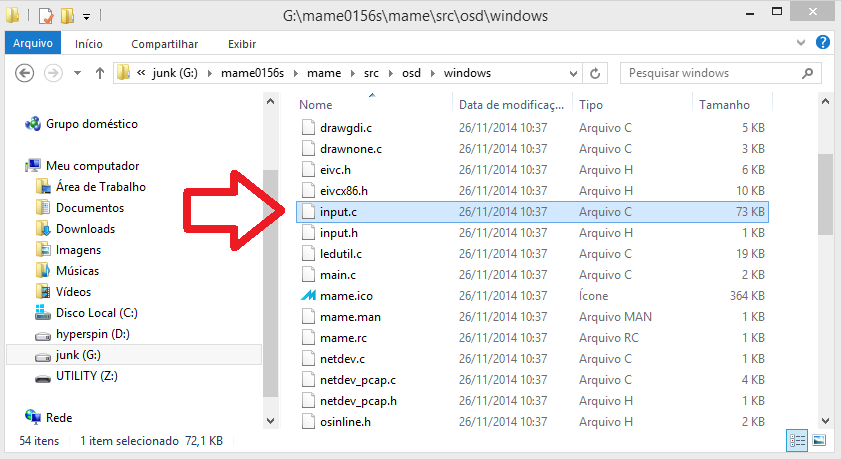Open the Exibir tab
Screen dimensions: 841x459
click(x=242, y=44)
